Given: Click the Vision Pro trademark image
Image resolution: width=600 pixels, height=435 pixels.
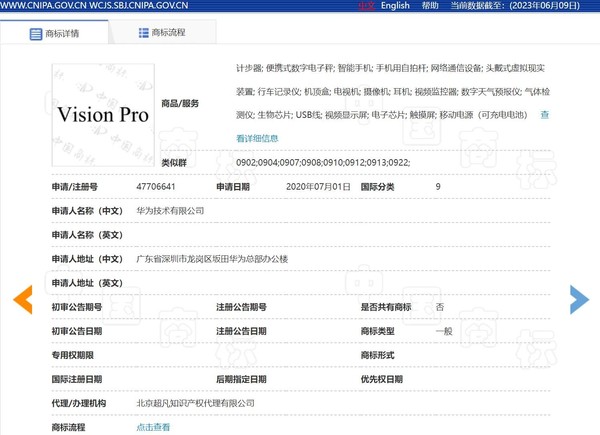Looking at the screenshot, I should (103, 115).
